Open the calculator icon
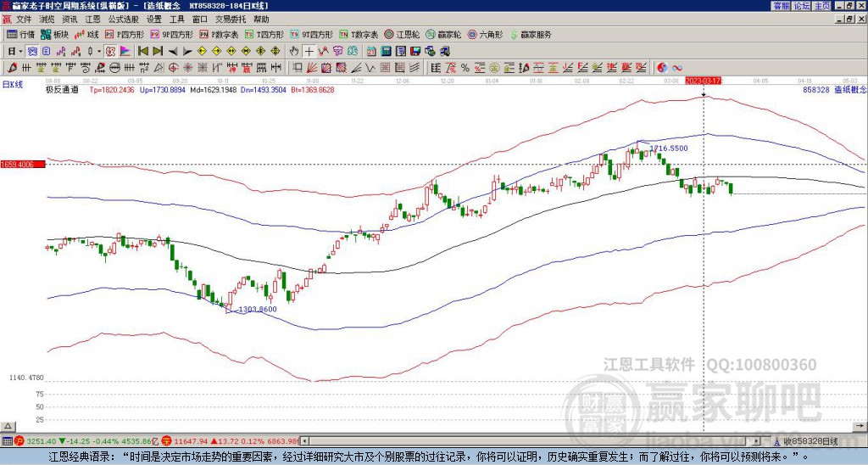 pos(386,52)
